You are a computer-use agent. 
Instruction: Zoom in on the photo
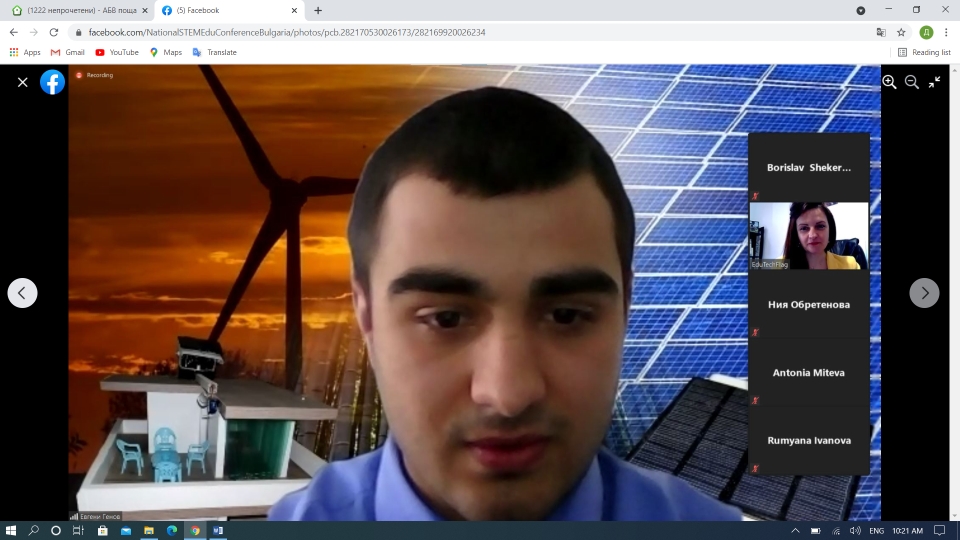(x=889, y=82)
